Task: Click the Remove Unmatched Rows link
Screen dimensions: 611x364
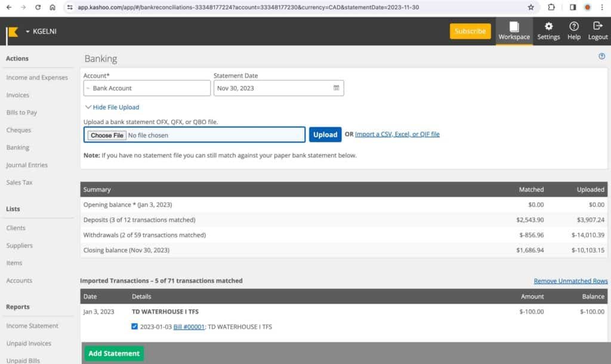Action: 570,280
